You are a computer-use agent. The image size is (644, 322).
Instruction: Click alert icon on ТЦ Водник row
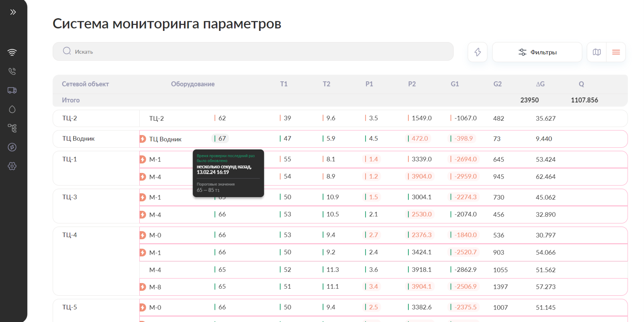click(x=143, y=139)
